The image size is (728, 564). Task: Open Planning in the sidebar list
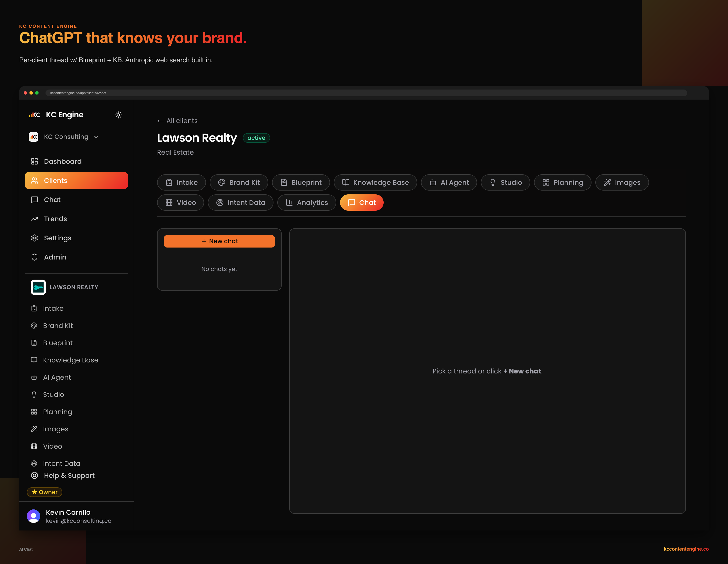pos(76,412)
